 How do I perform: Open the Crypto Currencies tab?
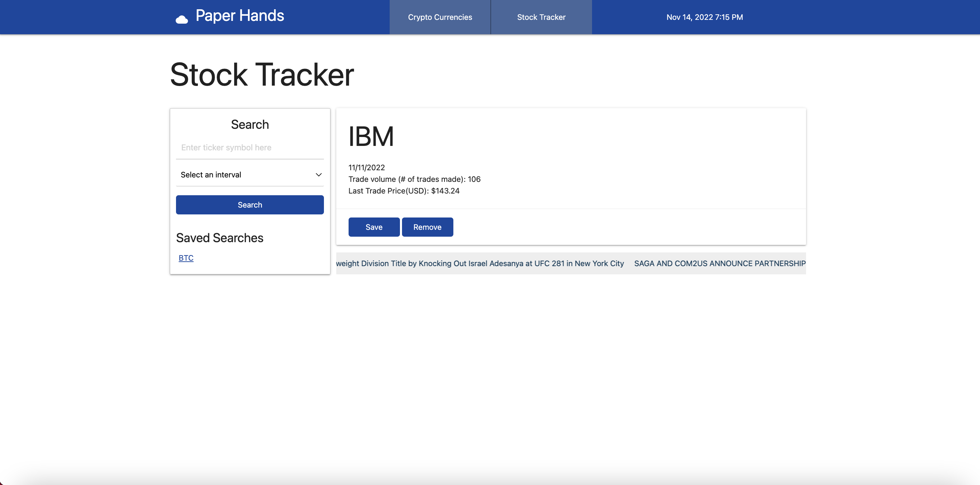[440, 17]
